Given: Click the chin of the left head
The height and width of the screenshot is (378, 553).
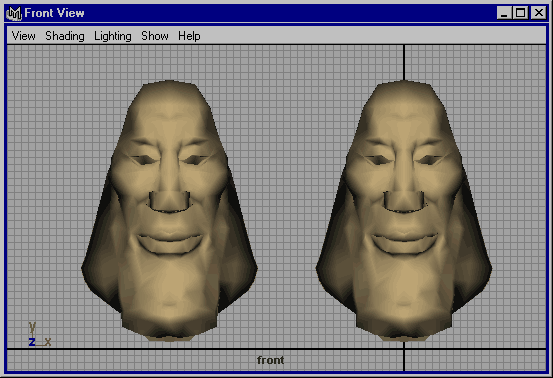Looking at the screenshot, I should pos(170,310).
